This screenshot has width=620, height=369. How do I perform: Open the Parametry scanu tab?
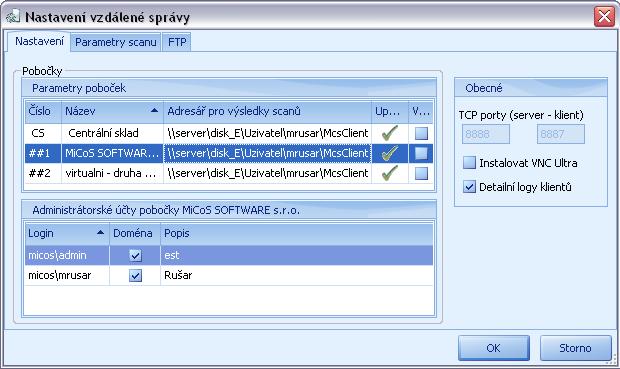tap(115, 42)
